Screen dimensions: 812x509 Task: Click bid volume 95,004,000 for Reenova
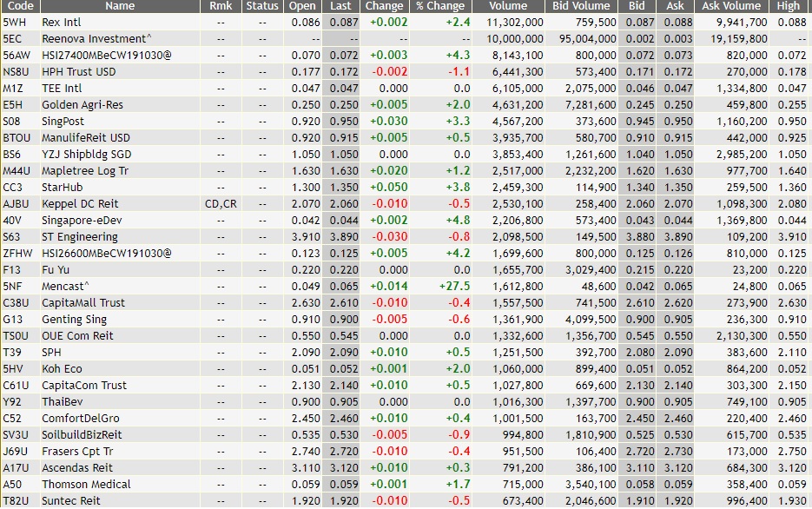tap(588, 39)
